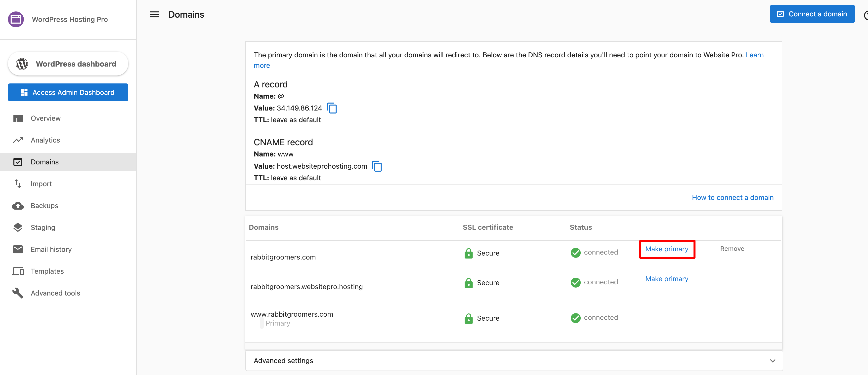Copy the A record IP value
Image resolution: width=868 pixels, height=375 pixels.
[x=332, y=108]
